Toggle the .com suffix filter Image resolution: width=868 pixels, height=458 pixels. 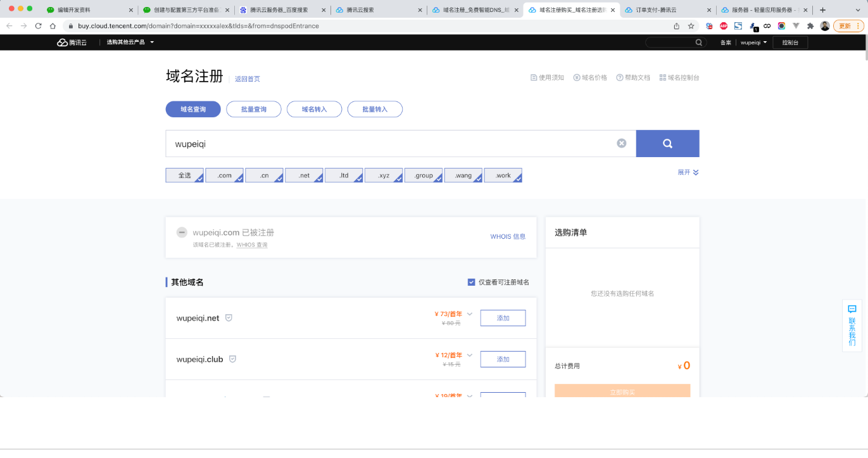pyautogui.click(x=224, y=175)
